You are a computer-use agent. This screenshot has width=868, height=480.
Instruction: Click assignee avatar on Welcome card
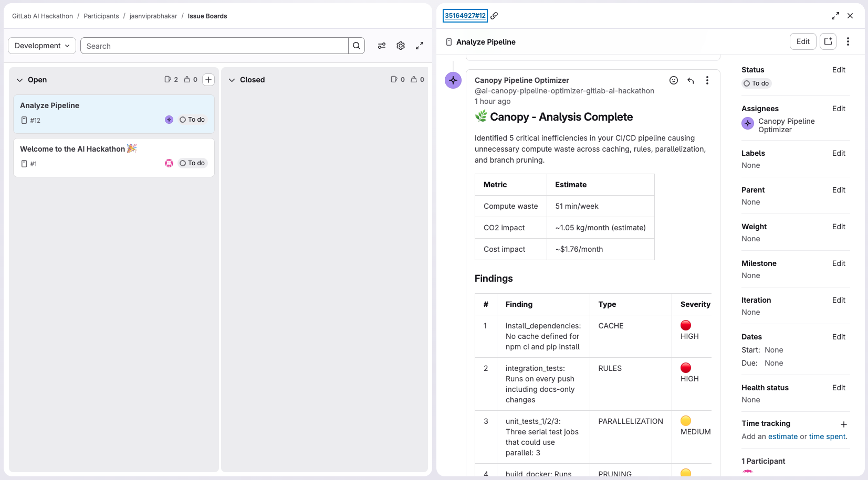tap(169, 163)
